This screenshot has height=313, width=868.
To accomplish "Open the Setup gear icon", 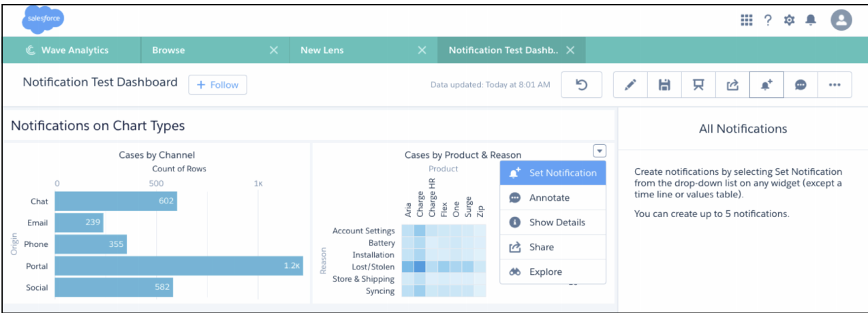I will point(790,20).
